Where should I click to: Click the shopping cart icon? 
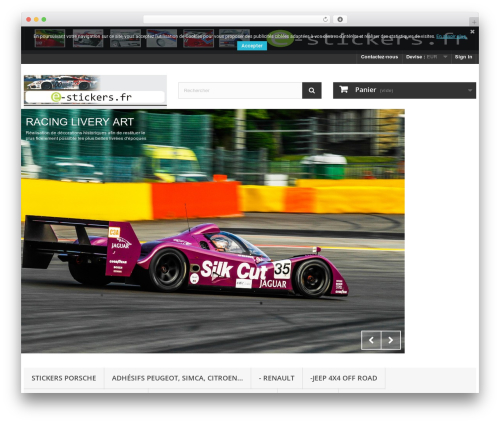[344, 90]
